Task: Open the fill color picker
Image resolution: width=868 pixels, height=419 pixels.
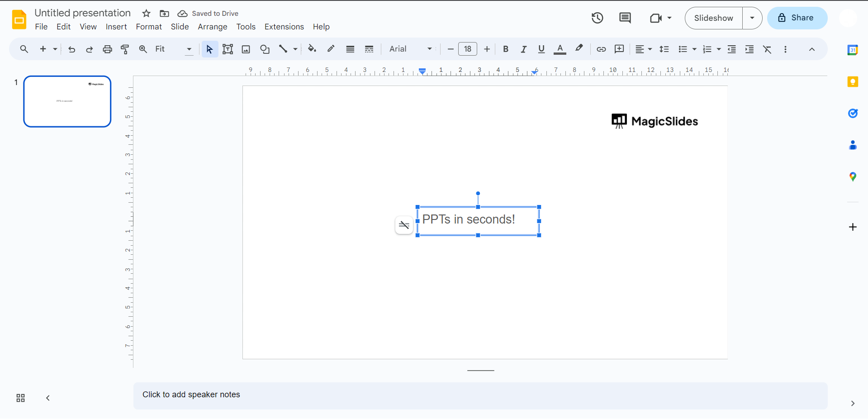Action: (312, 49)
